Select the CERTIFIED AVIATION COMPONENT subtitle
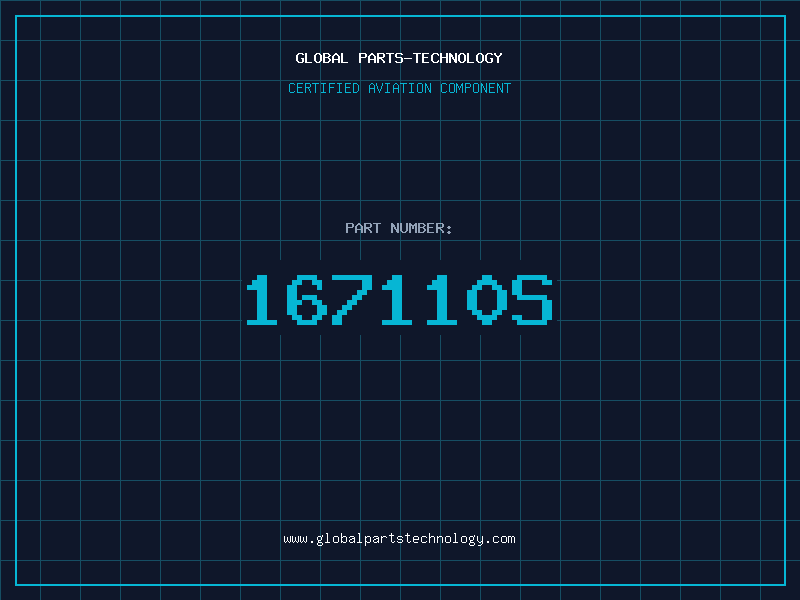This screenshot has width=800, height=600. click(399, 88)
